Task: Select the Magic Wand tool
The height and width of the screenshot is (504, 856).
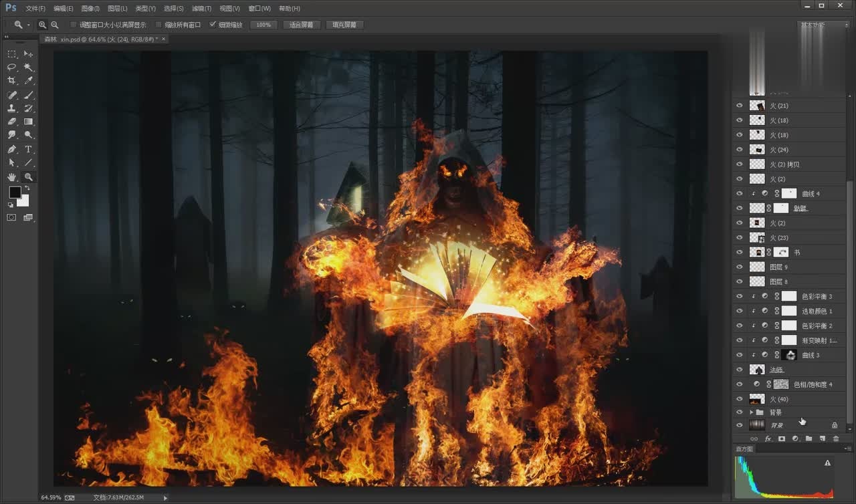Action: point(28,67)
